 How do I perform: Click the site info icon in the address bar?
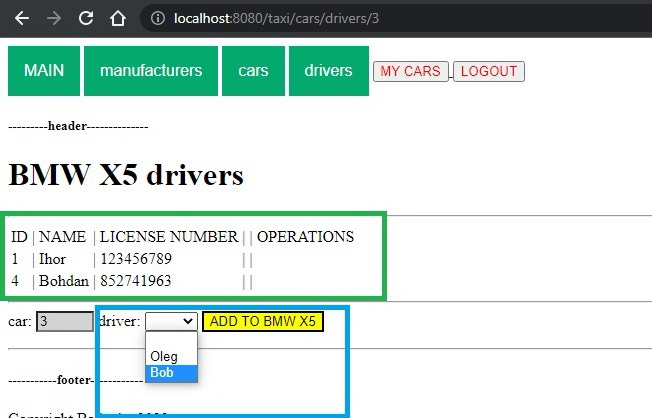158,18
